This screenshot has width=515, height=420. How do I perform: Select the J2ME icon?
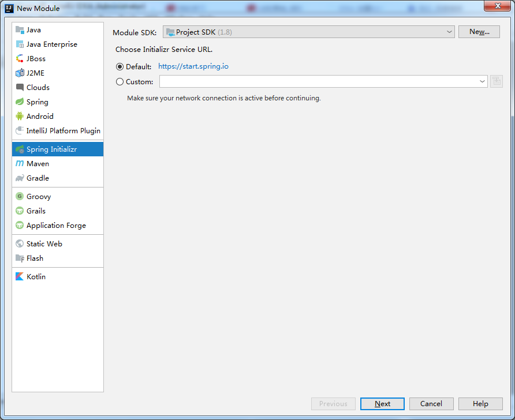[x=20, y=73]
